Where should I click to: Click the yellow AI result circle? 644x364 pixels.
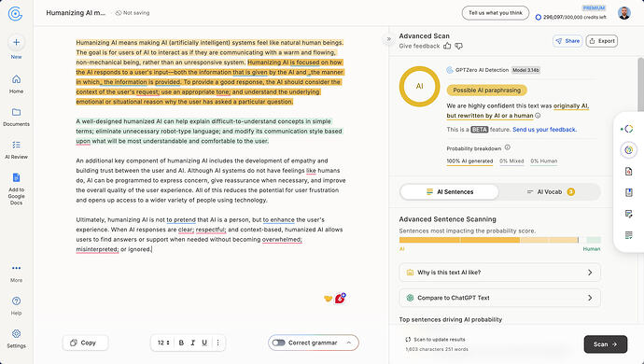point(419,86)
